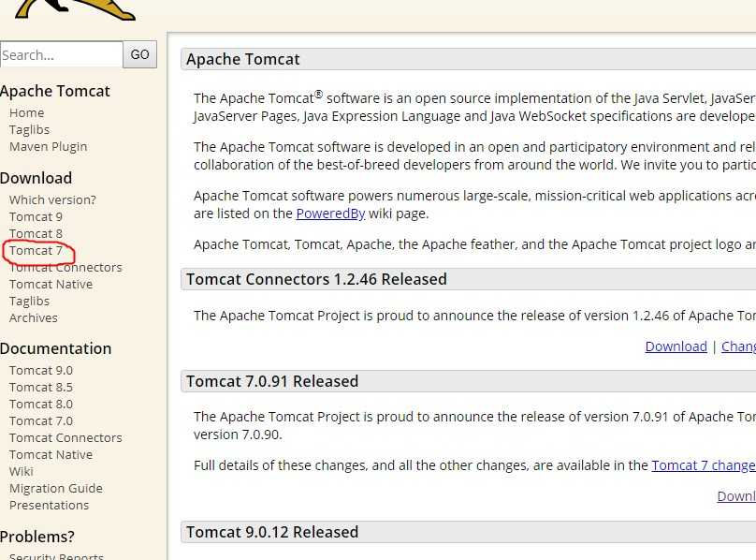Open the Archives link
756x560 pixels.
point(34,318)
